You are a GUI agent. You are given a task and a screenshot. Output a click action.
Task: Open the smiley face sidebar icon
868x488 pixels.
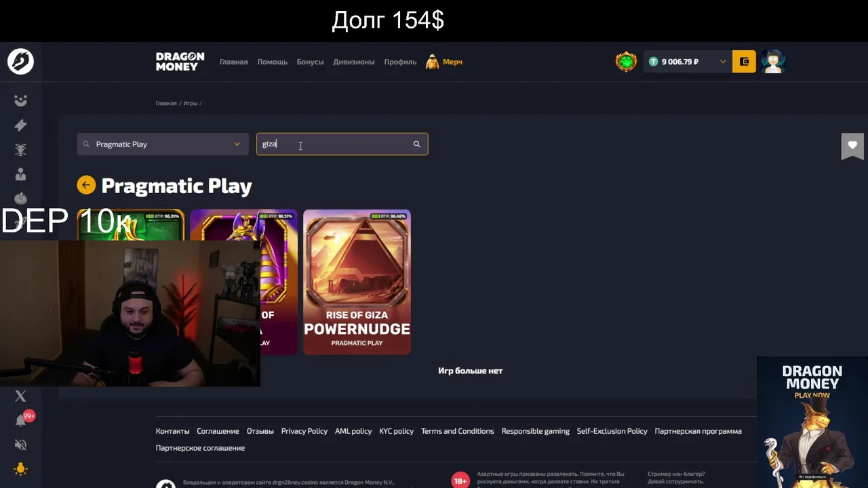click(20, 101)
